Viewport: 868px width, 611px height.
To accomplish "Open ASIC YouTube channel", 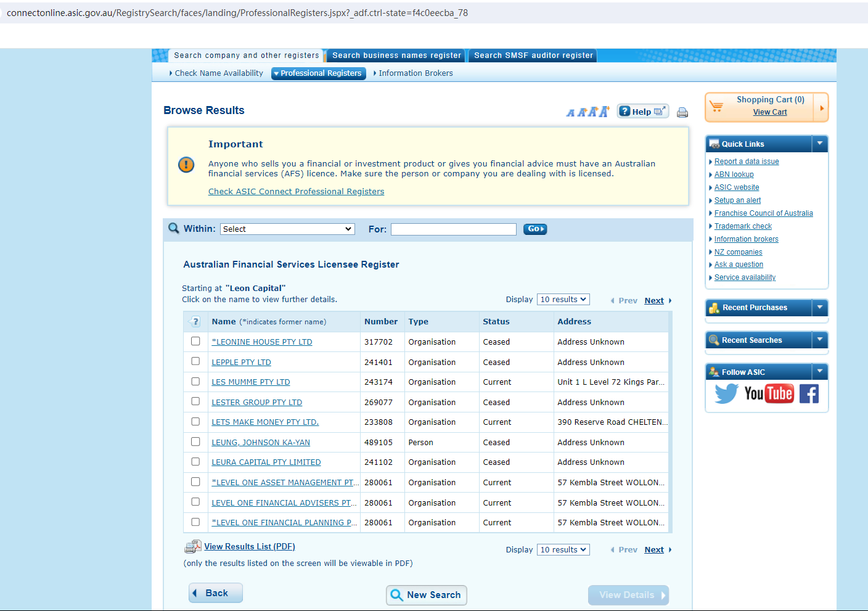I will coord(769,393).
